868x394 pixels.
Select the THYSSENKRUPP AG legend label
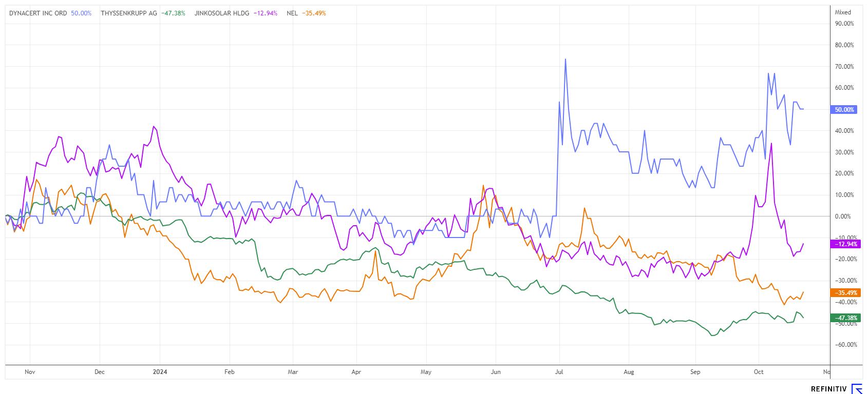[x=129, y=13]
